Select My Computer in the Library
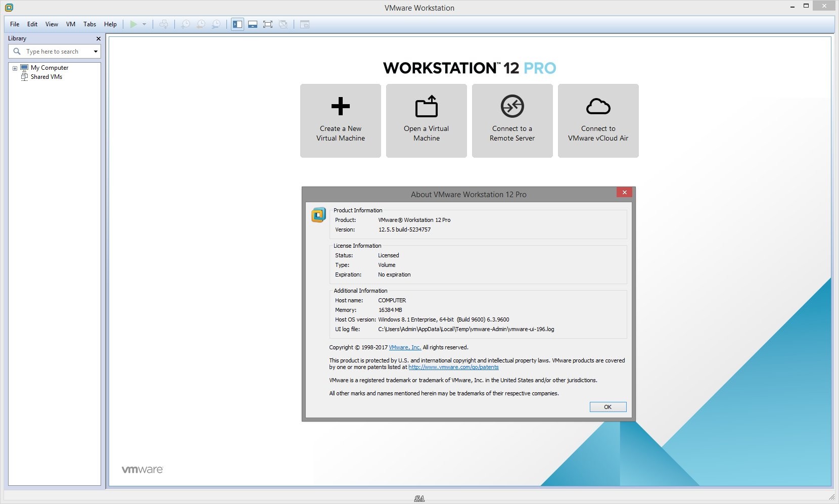 (x=50, y=68)
